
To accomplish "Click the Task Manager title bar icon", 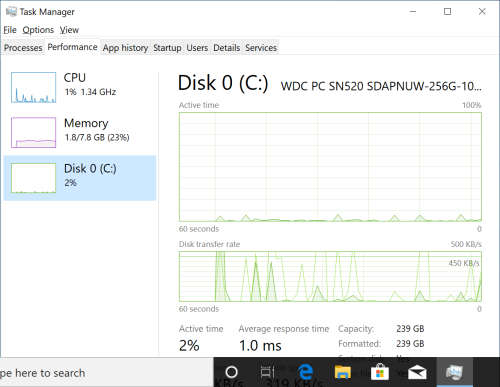I will pyautogui.click(x=11, y=12).
